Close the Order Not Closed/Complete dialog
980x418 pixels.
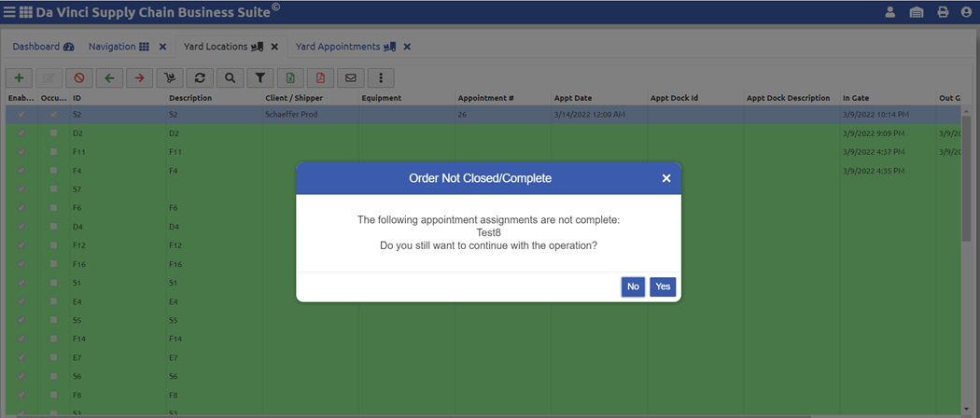tap(666, 179)
